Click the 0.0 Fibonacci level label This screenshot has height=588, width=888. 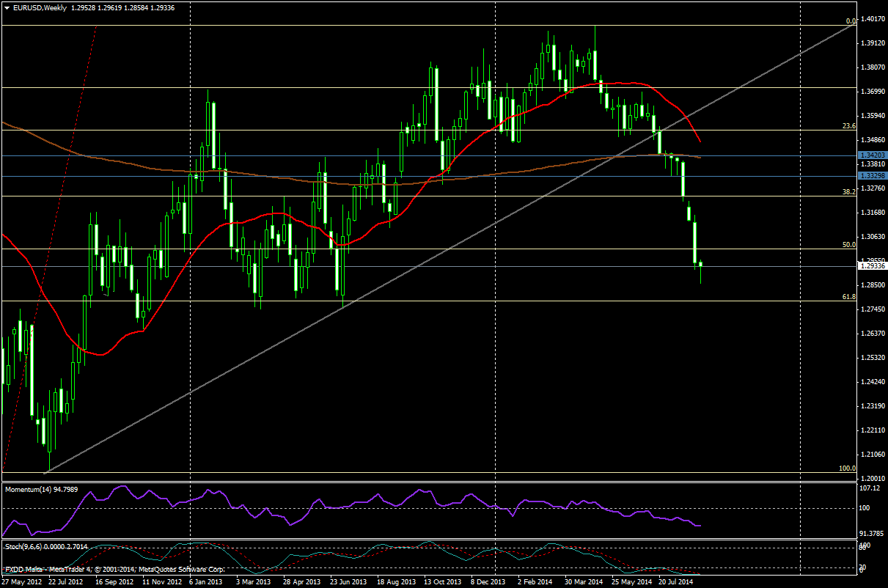[x=851, y=21]
